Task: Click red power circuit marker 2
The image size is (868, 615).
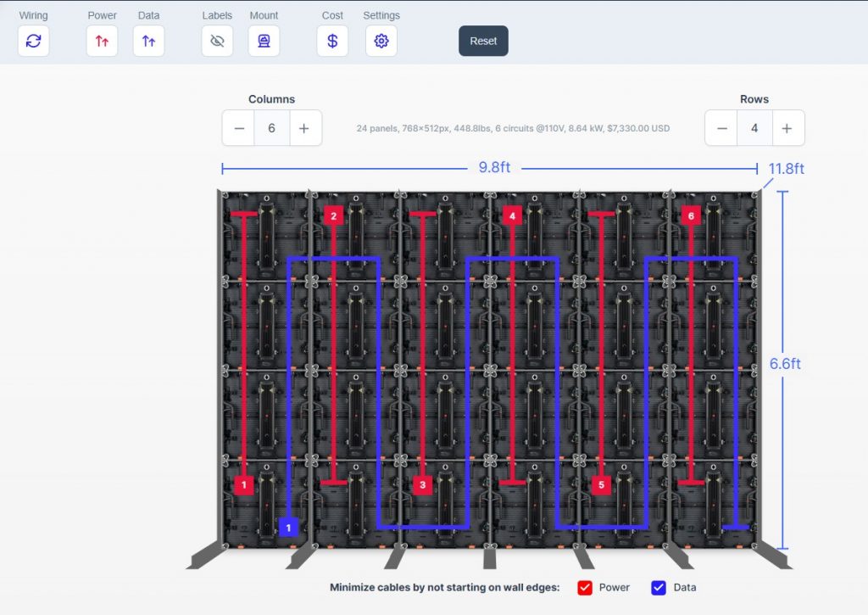Action: point(333,216)
